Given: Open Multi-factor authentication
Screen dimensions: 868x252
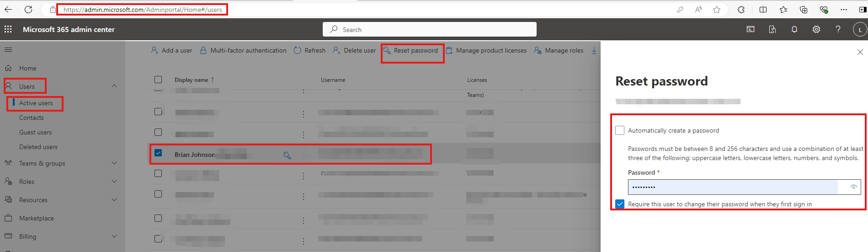Looking at the screenshot, I should tap(243, 50).
